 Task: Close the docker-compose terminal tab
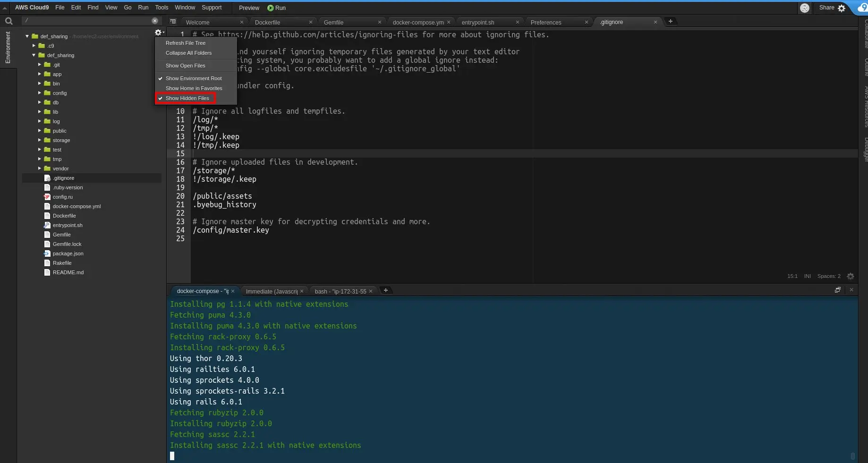pyautogui.click(x=233, y=291)
